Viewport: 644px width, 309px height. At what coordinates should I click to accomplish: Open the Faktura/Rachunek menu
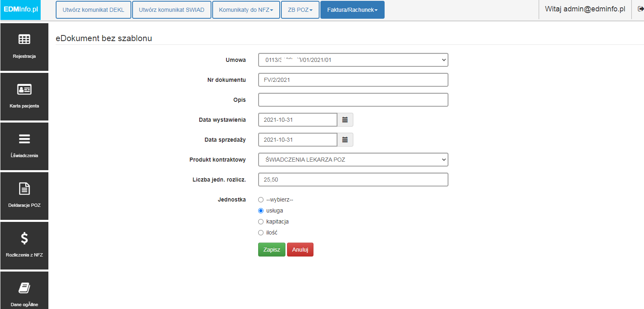point(352,10)
